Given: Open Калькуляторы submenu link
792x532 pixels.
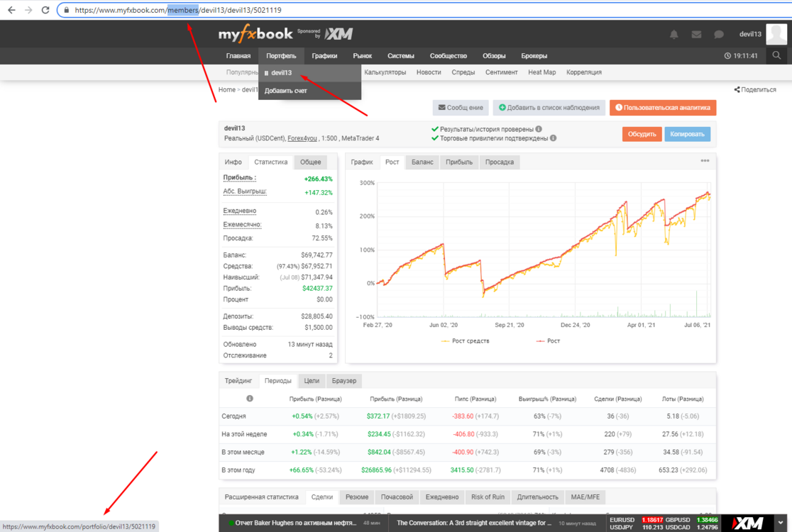Looking at the screenshot, I should (x=385, y=72).
